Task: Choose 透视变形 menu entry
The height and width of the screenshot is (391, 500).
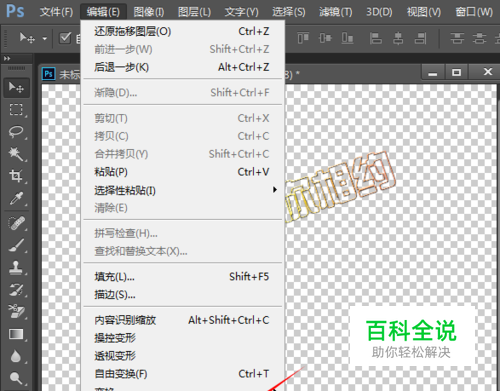Action: coord(183,356)
